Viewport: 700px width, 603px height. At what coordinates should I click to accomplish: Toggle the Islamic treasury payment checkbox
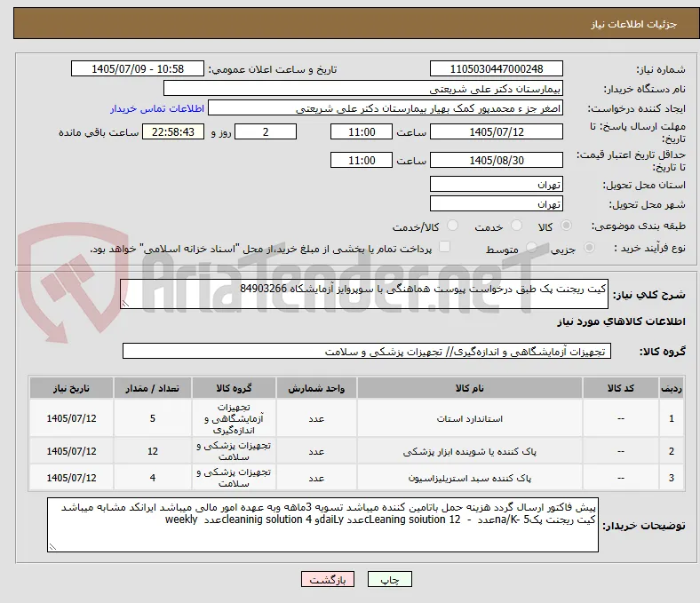(445, 247)
